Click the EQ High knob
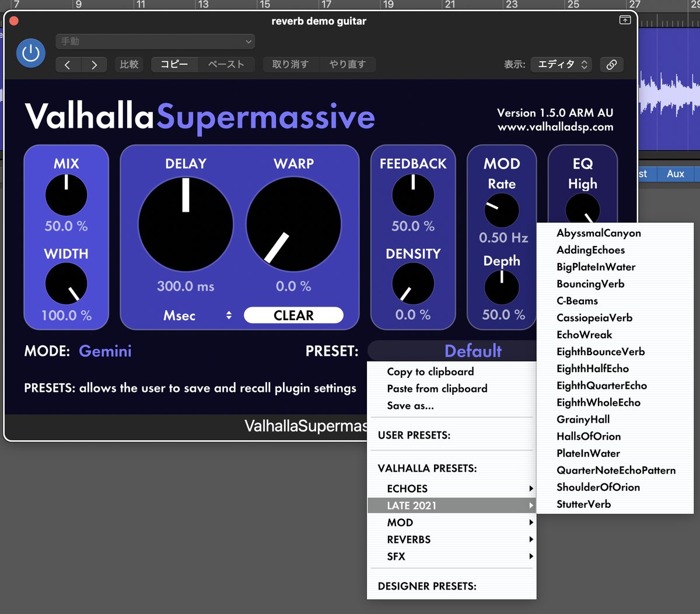The width and height of the screenshot is (700, 614). click(582, 209)
